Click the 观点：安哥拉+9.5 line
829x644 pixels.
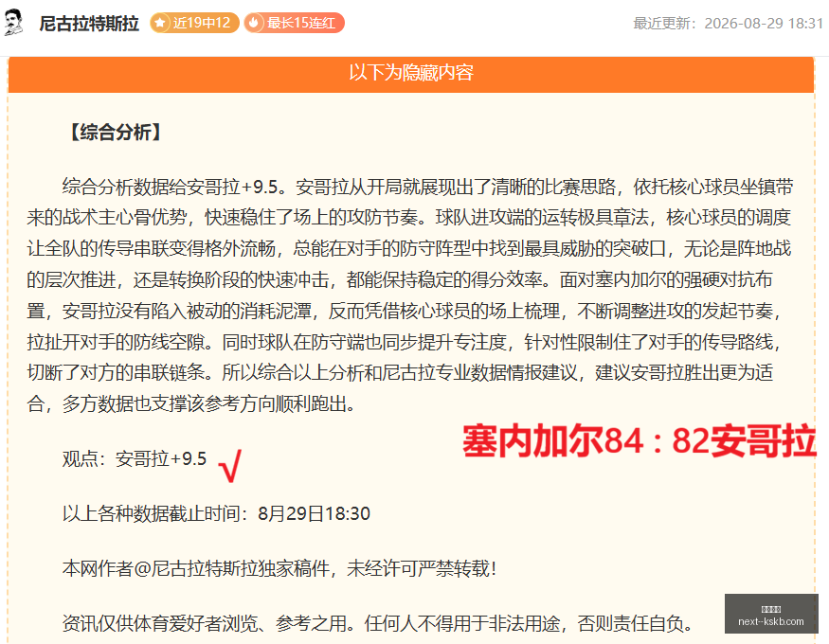click(x=135, y=458)
